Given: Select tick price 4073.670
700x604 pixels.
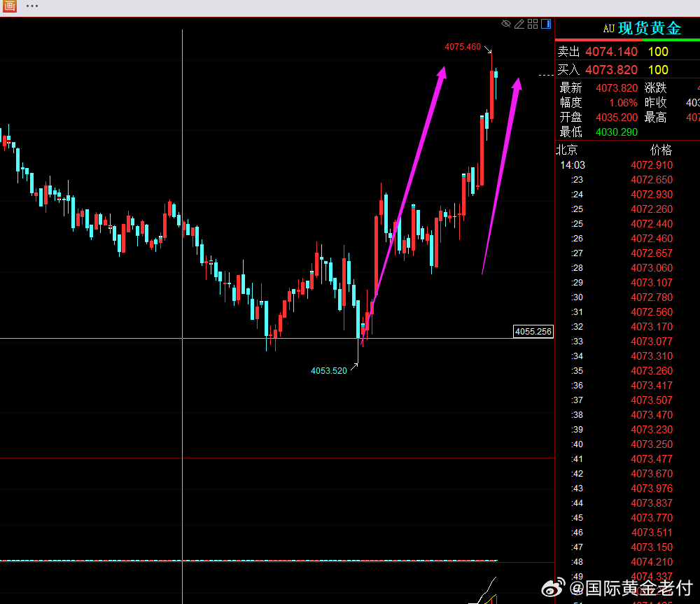Looking at the screenshot, I should tap(652, 474).
